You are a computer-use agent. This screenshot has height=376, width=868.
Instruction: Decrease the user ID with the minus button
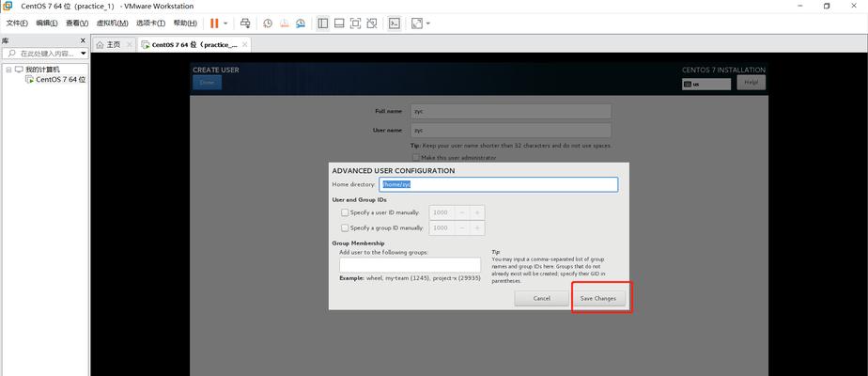click(462, 212)
